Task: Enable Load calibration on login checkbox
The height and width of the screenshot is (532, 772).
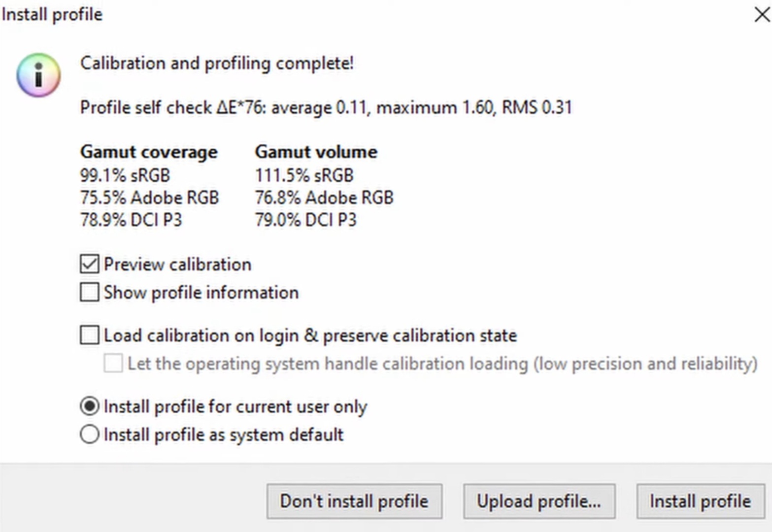Action: click(89, 335)
